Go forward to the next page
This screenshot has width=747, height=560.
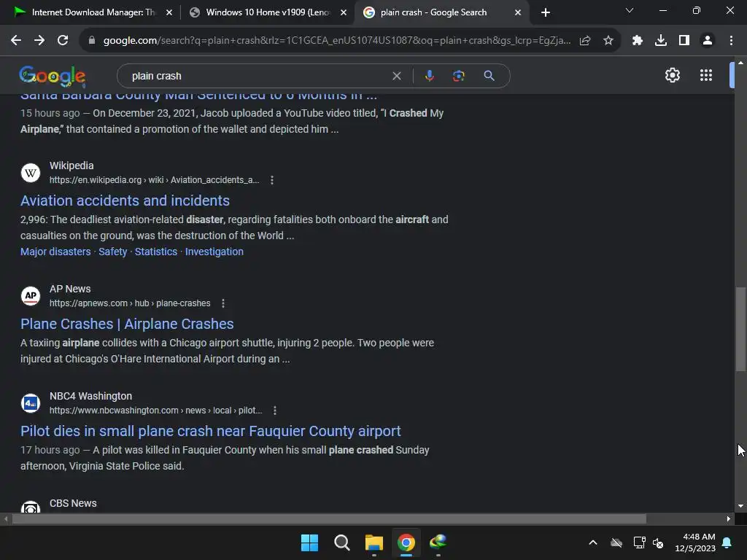point(39,41)
